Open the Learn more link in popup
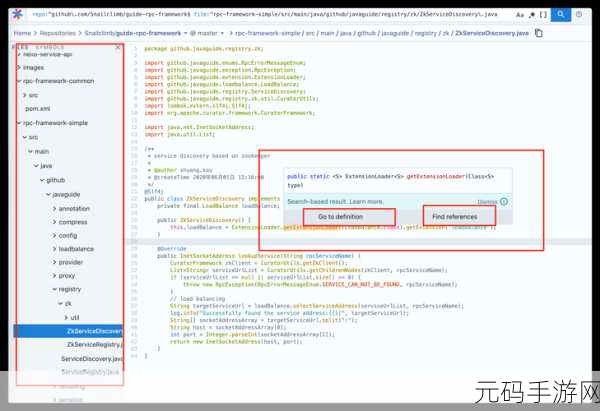 [x=366, y=202]
